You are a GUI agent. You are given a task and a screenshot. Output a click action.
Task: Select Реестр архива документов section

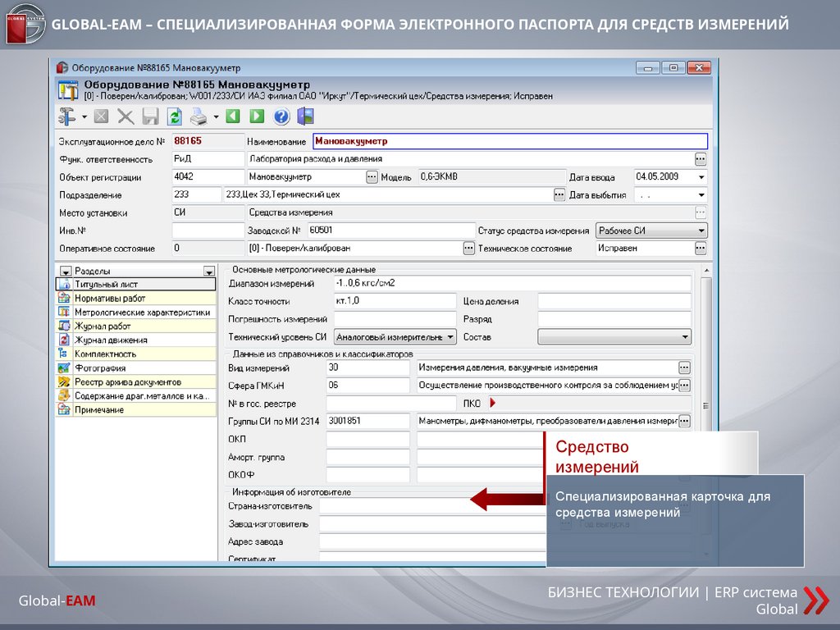click(127, 381)
